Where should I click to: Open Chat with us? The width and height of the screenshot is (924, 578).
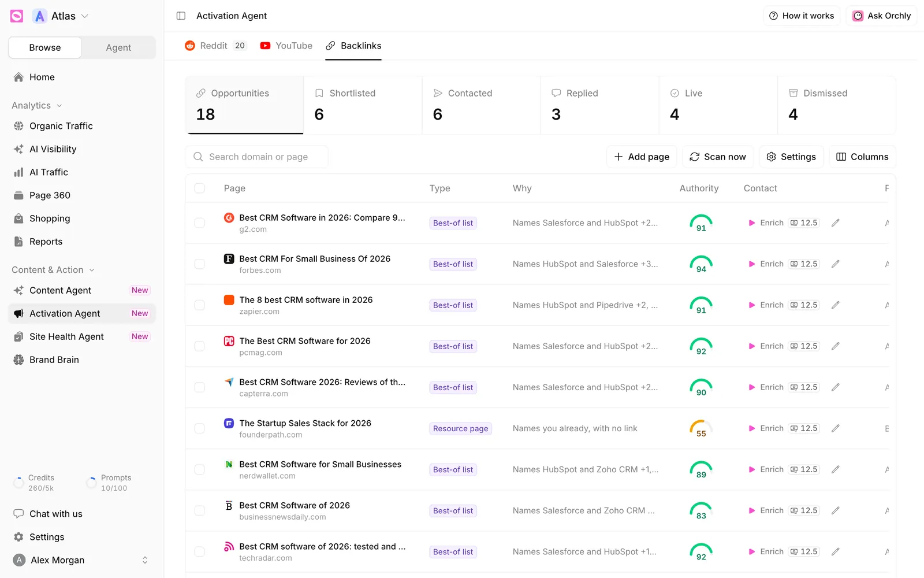[x=82, y=514]
